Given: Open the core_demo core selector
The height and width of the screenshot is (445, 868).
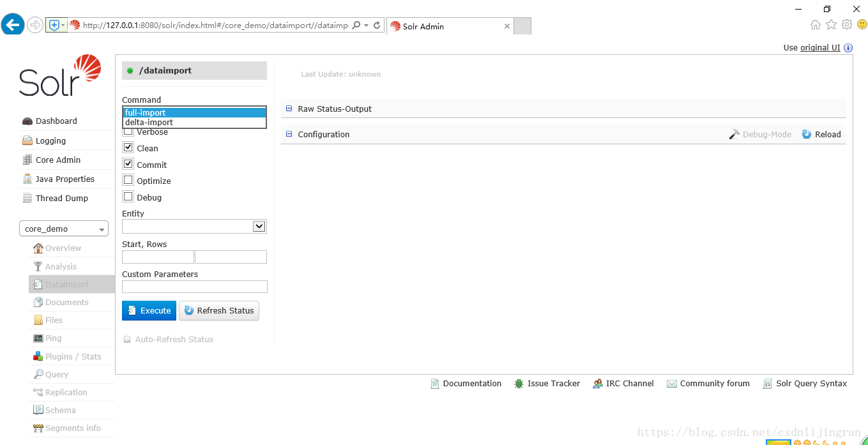Looking at the screenshot, I should coord(64,229).
